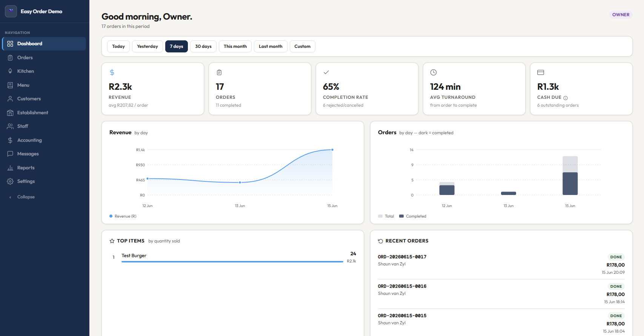Click the Customers person icon in sidebar
The width and height of the screenshot is (644, 336).
click(10, 99)
